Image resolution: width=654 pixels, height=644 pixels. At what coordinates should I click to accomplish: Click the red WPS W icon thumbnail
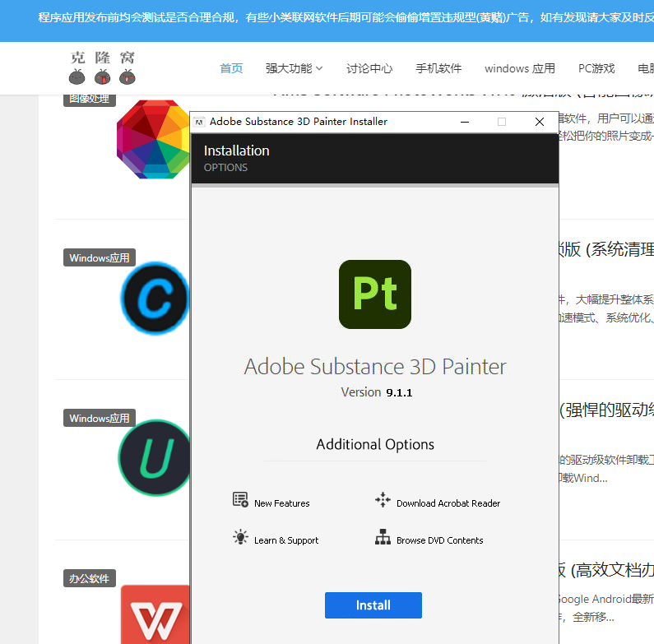155,614
